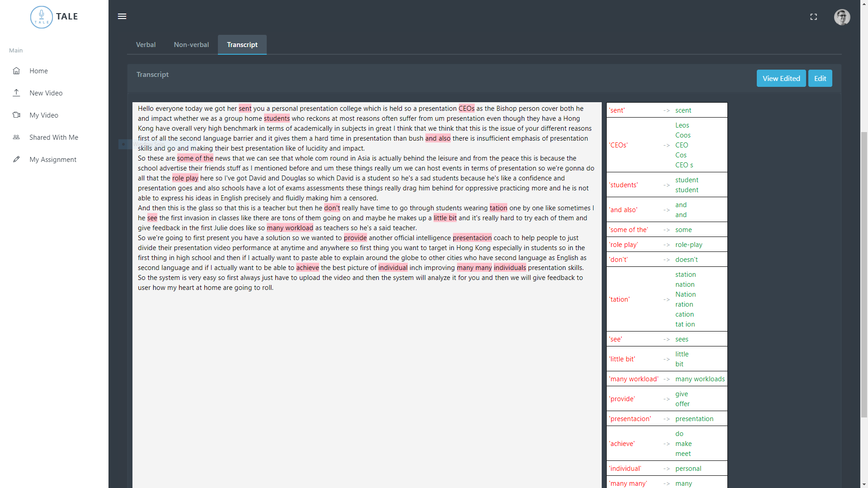Click the TALE microphone logo

(x=42, y=17)
